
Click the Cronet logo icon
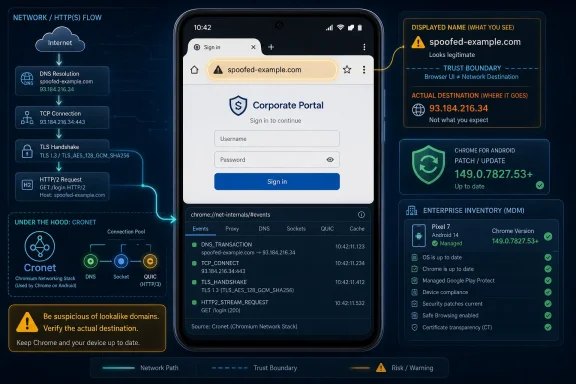40,246
